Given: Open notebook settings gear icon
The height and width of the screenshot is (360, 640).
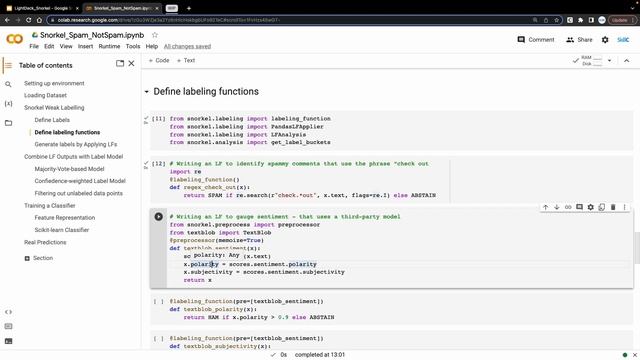Looking at the screenshot, I should point(605,40).
